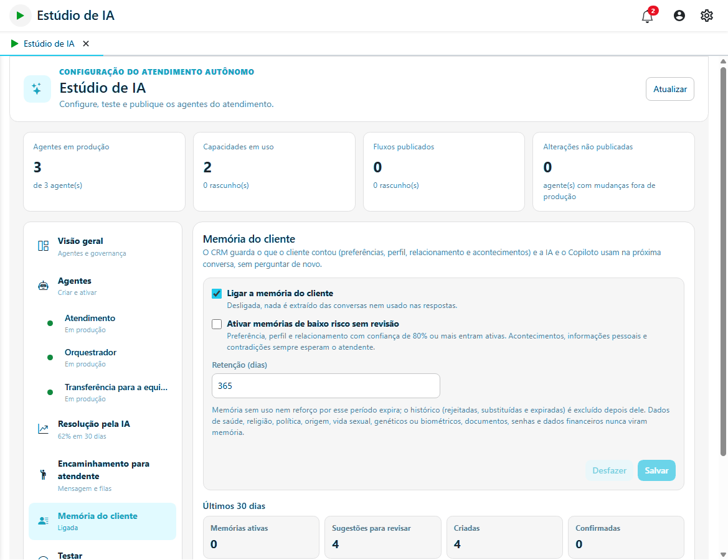Select the Orquestrador agent
728x560 pixels.
109,358
